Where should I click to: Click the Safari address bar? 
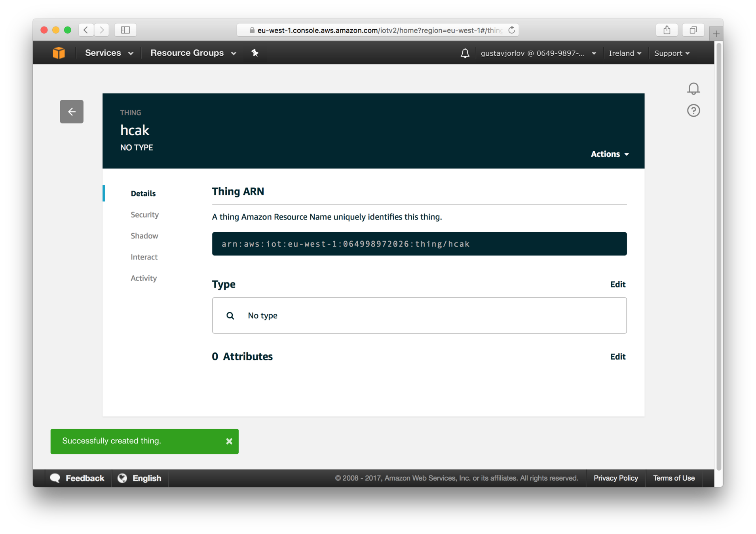[x=378, y=30]
